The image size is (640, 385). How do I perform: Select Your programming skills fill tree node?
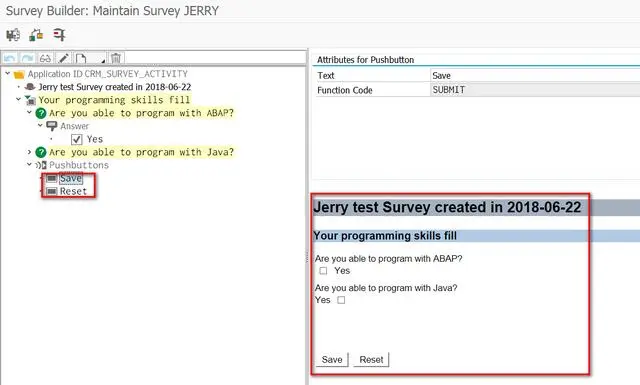[114, 100]
